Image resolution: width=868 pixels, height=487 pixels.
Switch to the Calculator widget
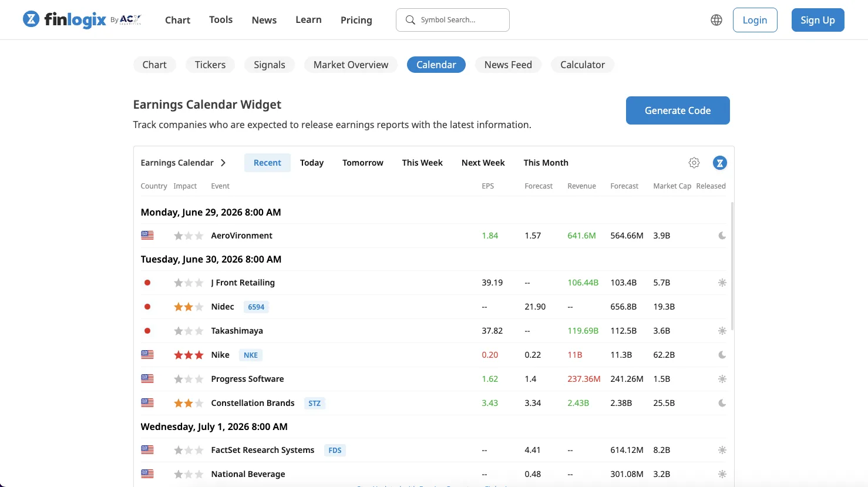[583, 65]
